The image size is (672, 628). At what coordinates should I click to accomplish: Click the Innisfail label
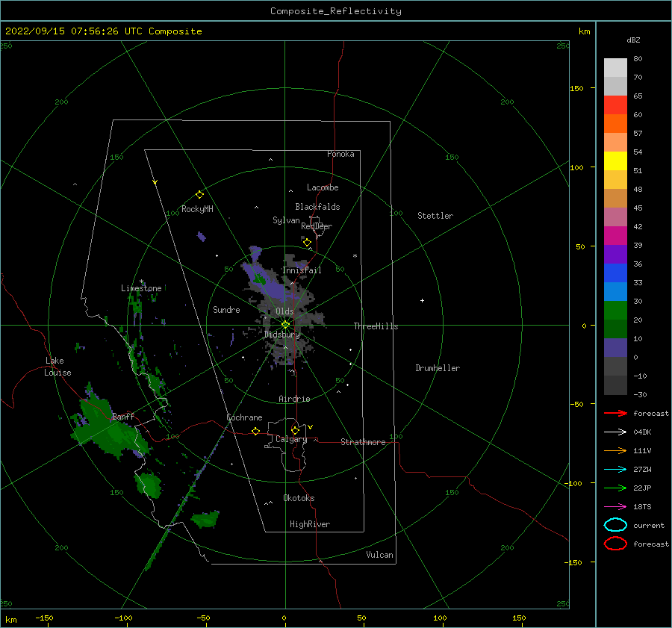click(302, 270)
